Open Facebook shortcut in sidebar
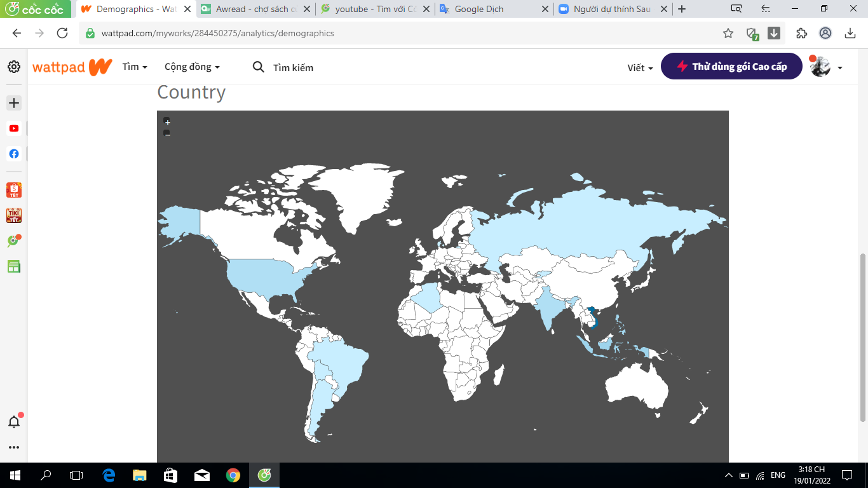The height and width of the screenshot is (488, 868). coord(14,154)
